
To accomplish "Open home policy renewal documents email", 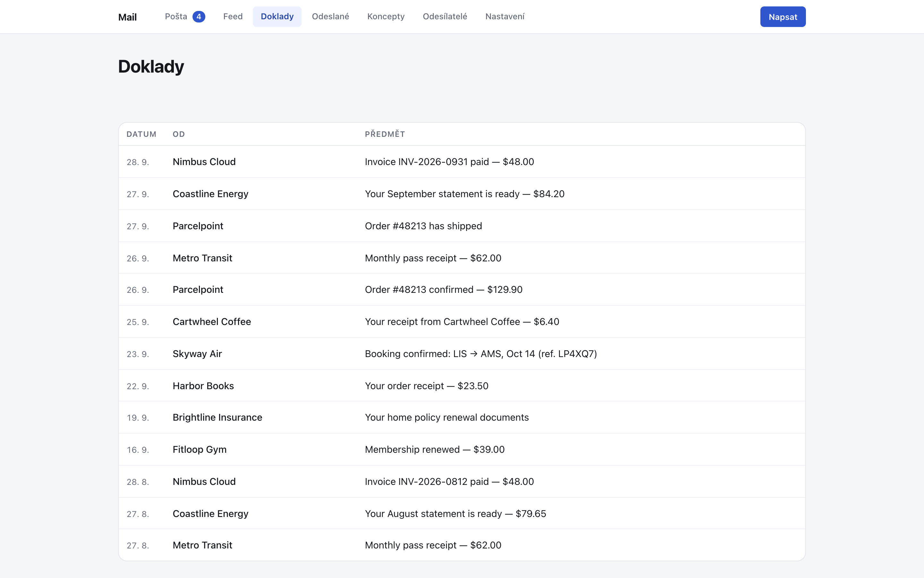I will [462, 417].
